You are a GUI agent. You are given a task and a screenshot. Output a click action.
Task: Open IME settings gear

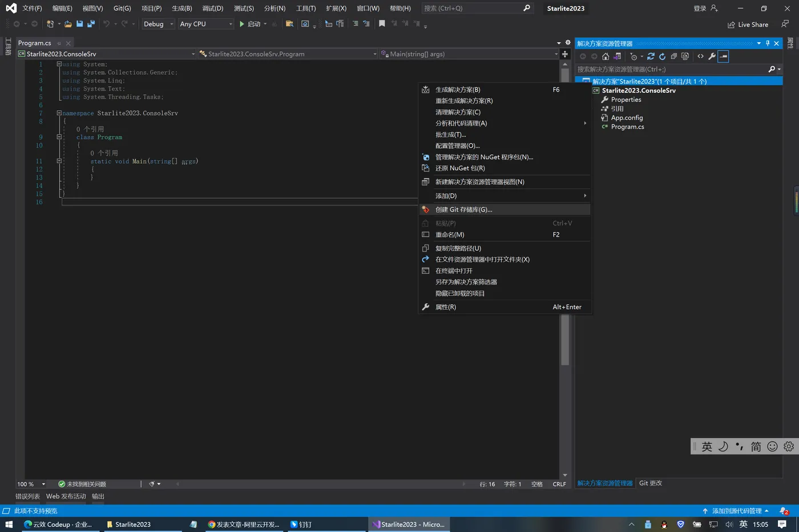pyautogui.click(x=789, y=446)
